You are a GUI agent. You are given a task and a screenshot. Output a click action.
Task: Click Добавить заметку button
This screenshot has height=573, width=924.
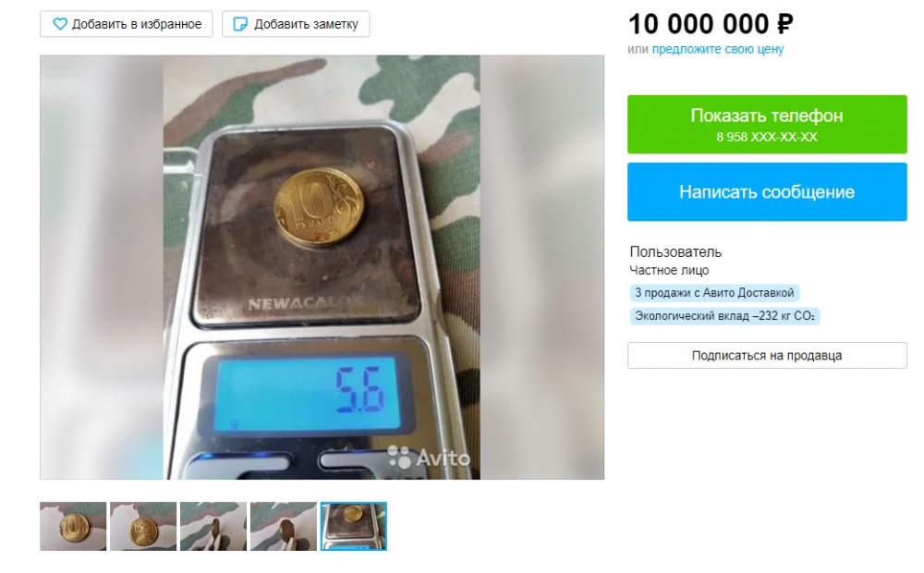point(296,24)
